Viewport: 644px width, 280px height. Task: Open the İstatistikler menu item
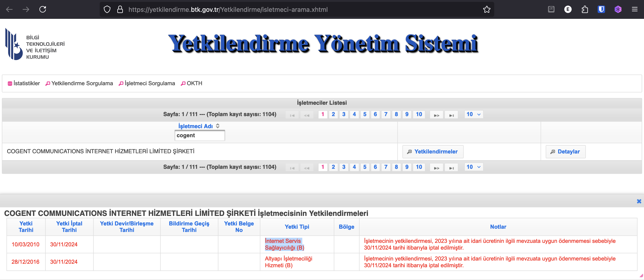pyautogui.click(x=24, y=83)
